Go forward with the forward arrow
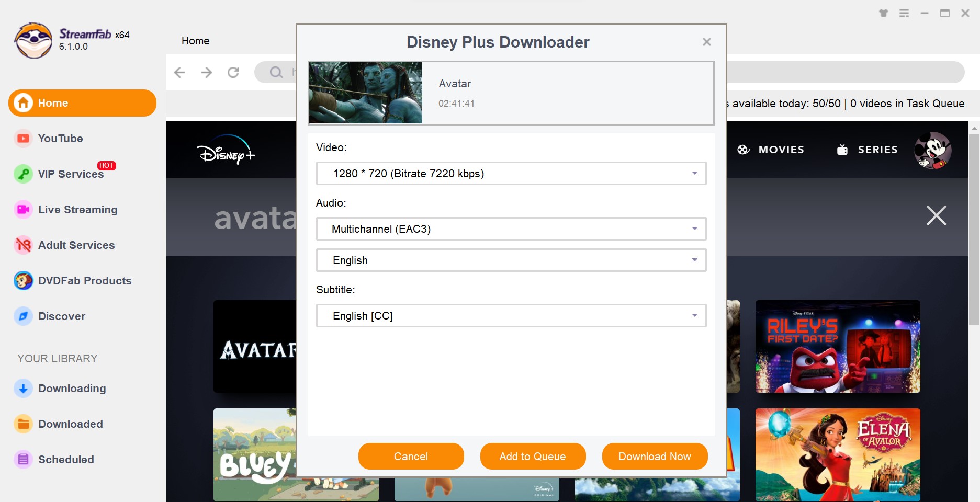Viewport: 980px width, 502px height. point(207,72)
